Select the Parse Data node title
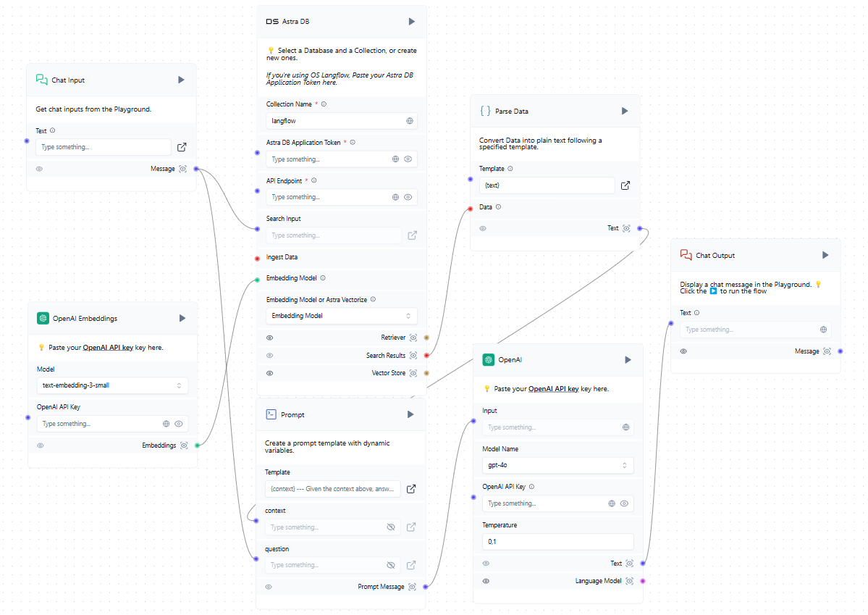The width and height of the screenshot is (868, 615). pos(512,112)
